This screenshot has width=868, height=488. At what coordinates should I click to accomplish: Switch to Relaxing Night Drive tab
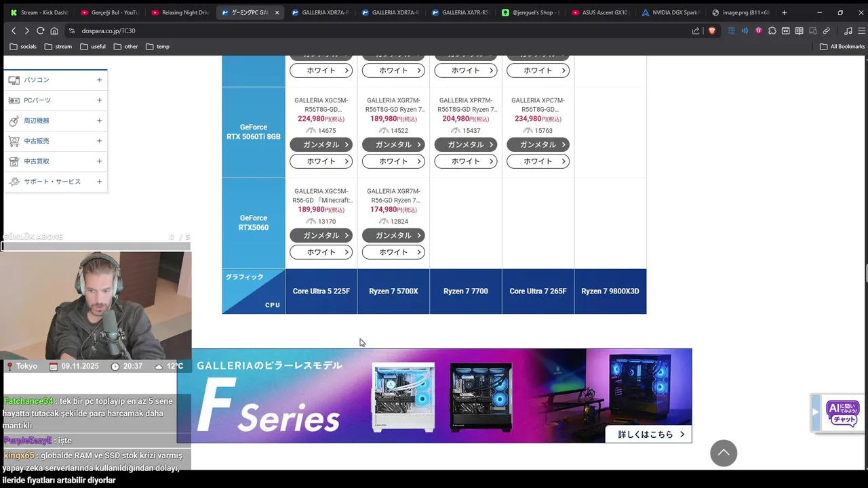click(x=180, y=12)
